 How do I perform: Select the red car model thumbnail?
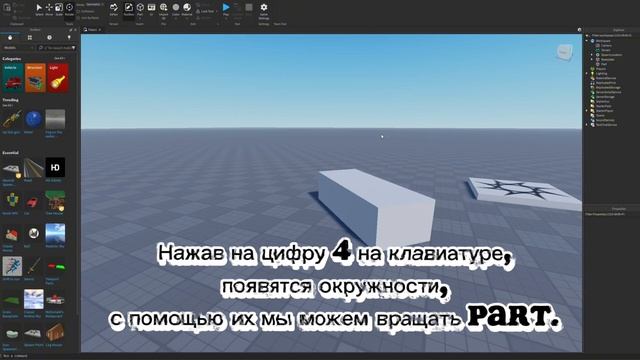coord(32,202)
